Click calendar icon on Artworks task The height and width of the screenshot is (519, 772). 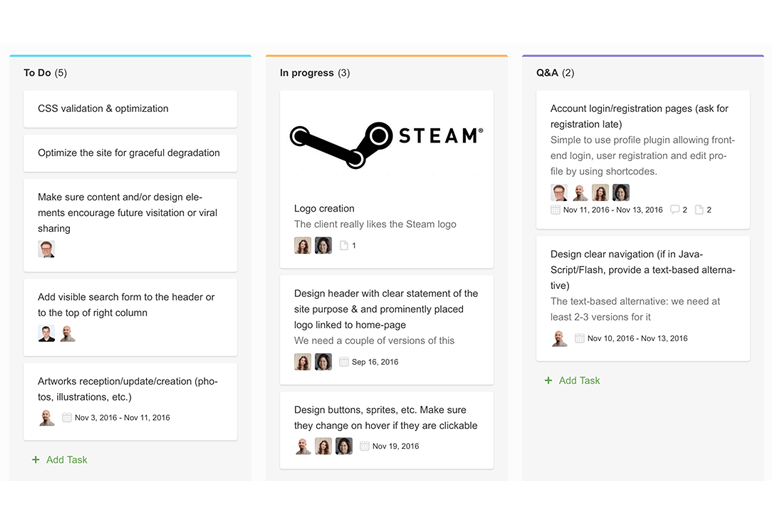(x=66, y=418)
